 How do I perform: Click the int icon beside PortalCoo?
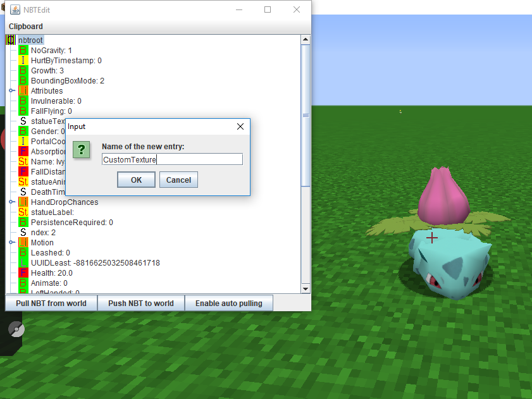(23, 141)
